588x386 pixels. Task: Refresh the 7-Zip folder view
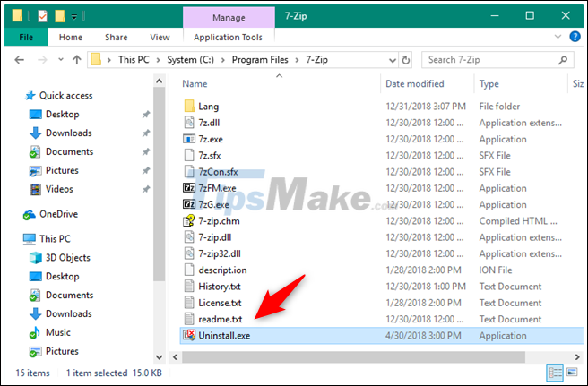tap(406, 60)
